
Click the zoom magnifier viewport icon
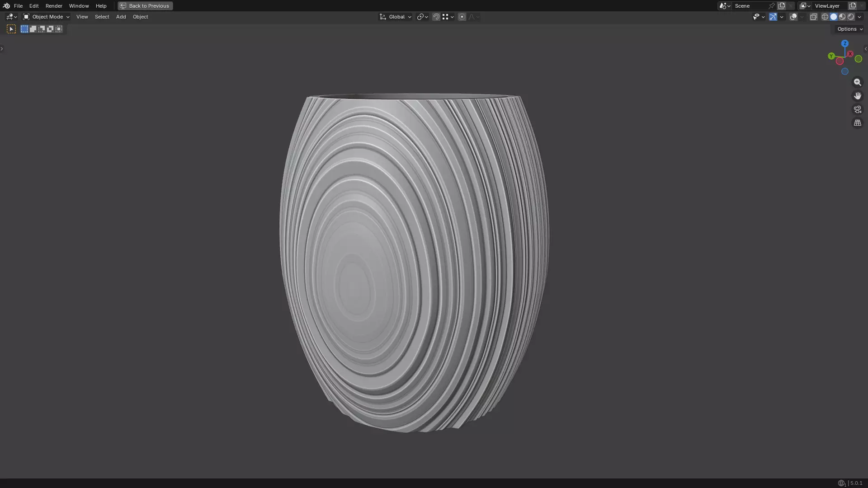[857, 82]
